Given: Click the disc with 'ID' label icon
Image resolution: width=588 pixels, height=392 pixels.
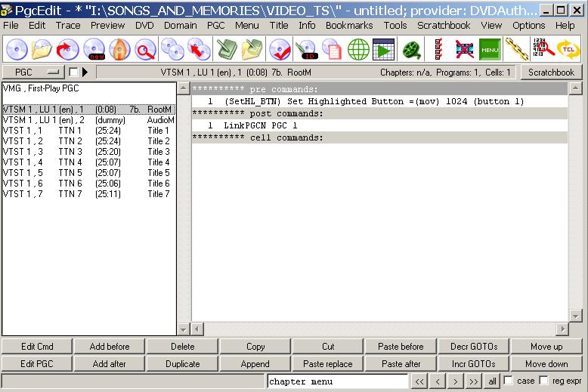Looking at the screenshot, I should coord(306,49).
